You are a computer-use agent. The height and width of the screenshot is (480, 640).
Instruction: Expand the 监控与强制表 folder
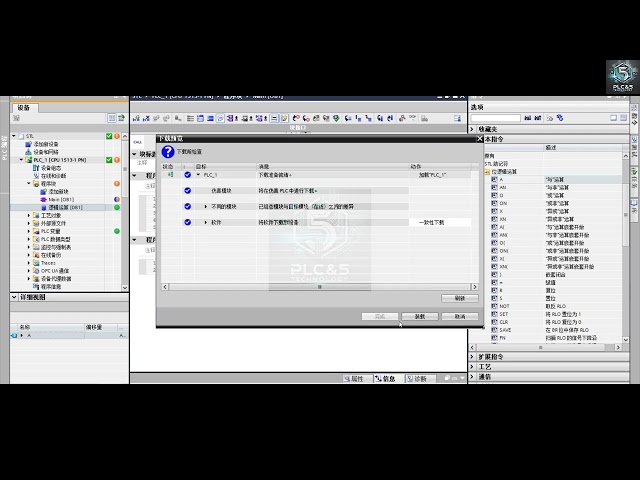click(x=29, y=247)
